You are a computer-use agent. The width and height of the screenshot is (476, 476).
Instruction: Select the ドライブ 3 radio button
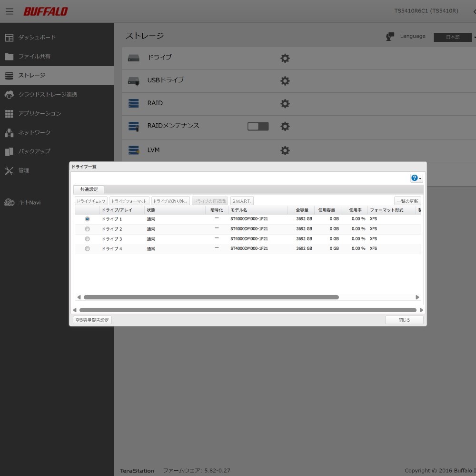[87, 239]
